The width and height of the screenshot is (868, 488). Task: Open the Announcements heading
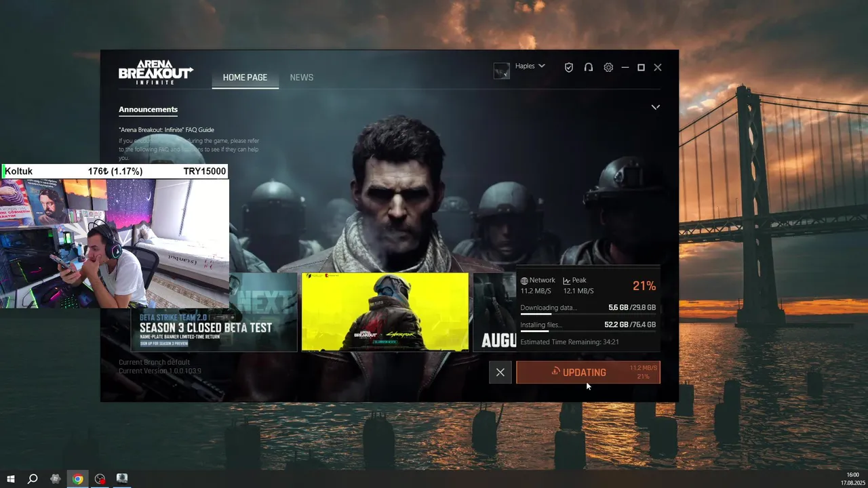tap(148, 109)
